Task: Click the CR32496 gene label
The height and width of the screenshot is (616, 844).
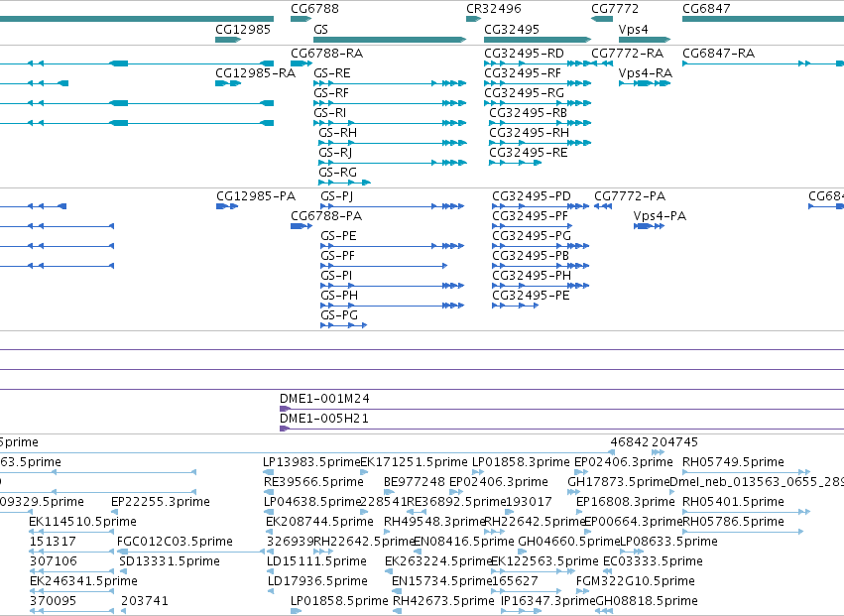Action: pyautogui.click(x=494, y=9)
